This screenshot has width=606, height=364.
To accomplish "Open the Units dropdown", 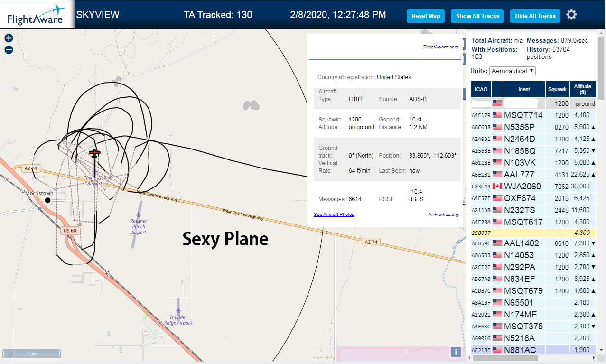I will point(513,71).
